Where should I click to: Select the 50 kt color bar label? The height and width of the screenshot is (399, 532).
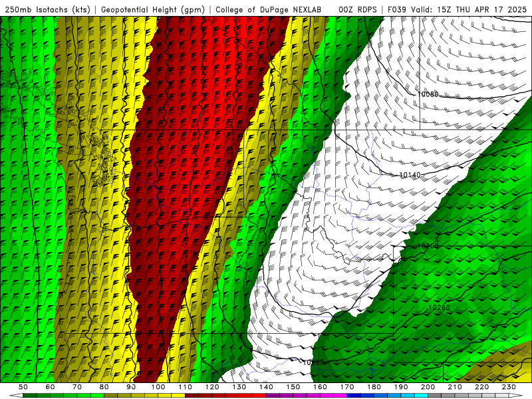click(x=23, y=387)
